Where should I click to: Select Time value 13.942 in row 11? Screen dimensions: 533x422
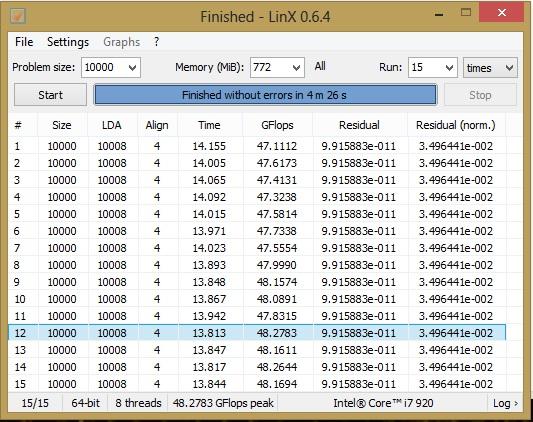click(x=209, y=316)
